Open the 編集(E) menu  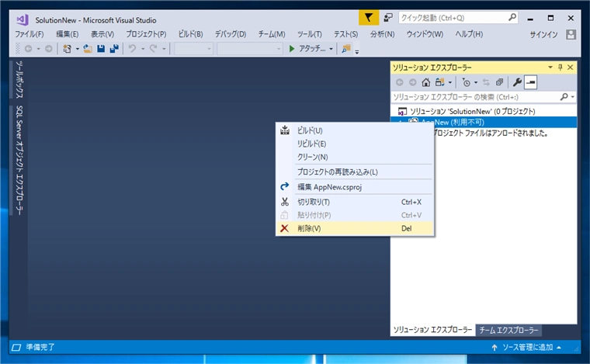pyautogui.click(x=67, y=34)
